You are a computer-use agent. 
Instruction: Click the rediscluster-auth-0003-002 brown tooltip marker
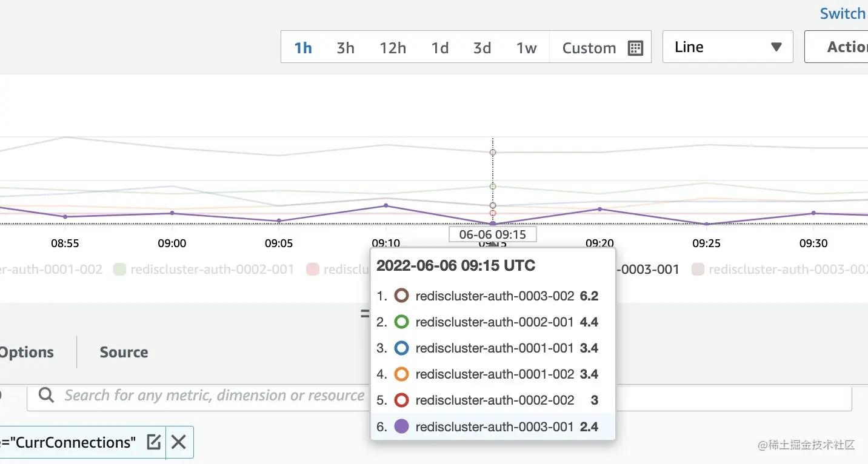point(401,296)
